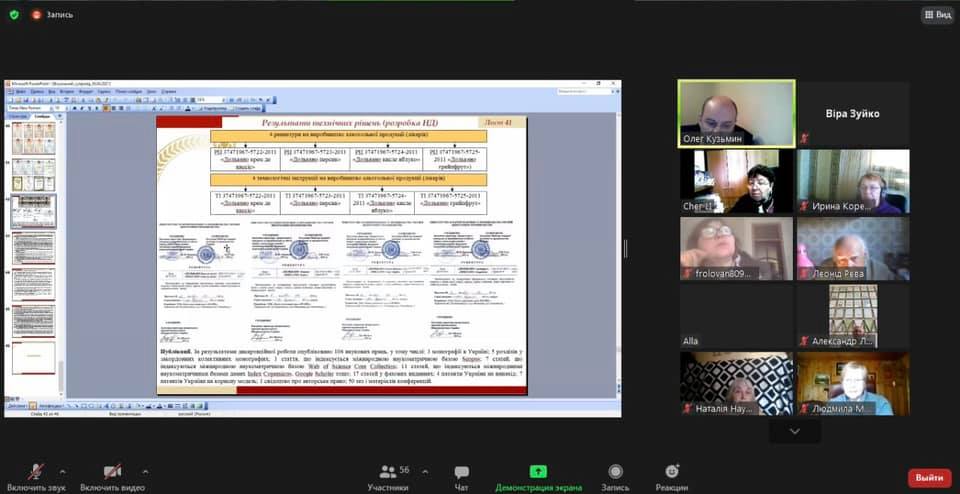The image size is (960, 494).
Task: Click Леонід Рева's video tile
Action: pyautogui.click(x=852, y=249)
